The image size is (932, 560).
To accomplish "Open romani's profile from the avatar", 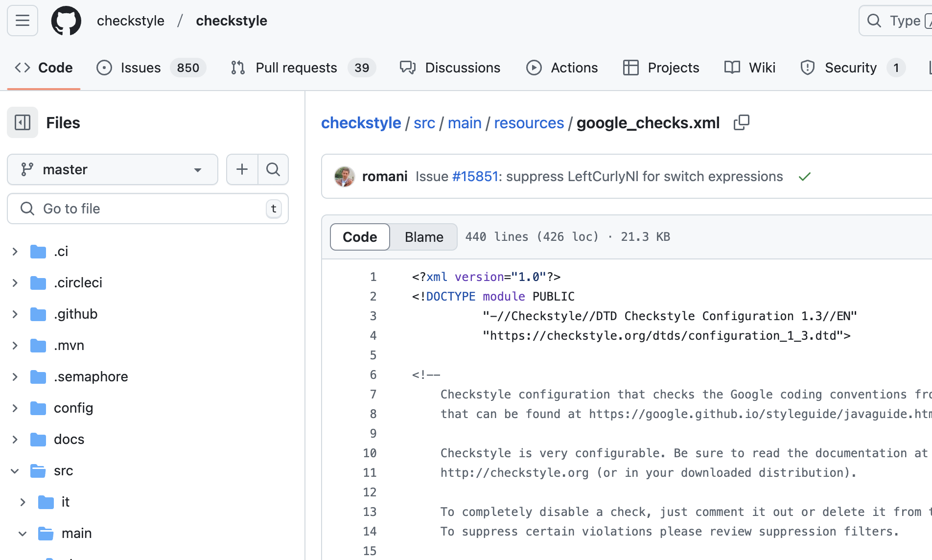I will click(x=345, y=176).
